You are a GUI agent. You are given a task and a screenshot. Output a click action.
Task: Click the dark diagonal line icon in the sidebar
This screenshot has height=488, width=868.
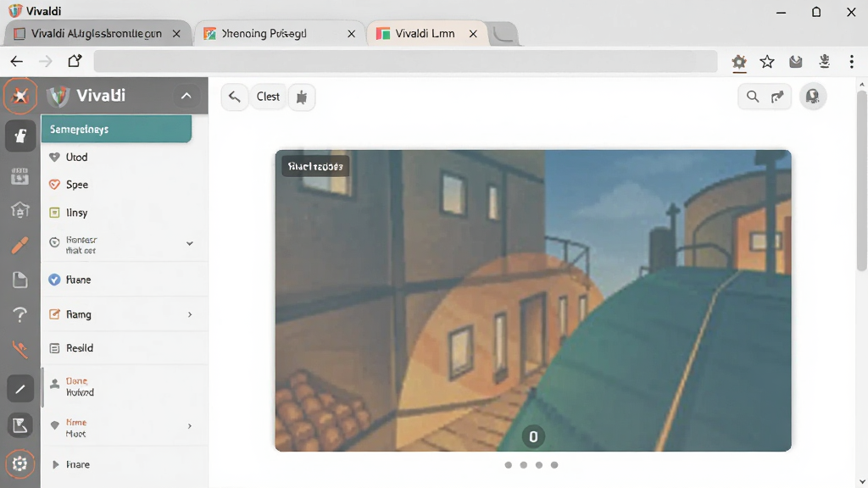(x=20, y=389)
